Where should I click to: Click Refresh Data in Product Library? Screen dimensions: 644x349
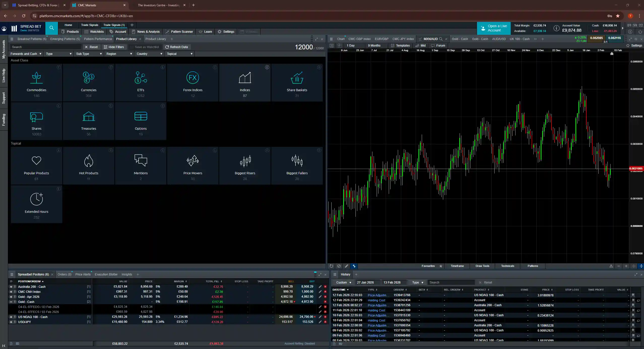point(177,47)
